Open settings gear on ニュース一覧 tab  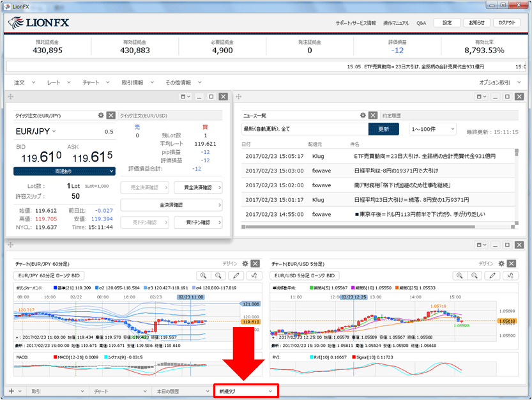(x=363, y=115)
